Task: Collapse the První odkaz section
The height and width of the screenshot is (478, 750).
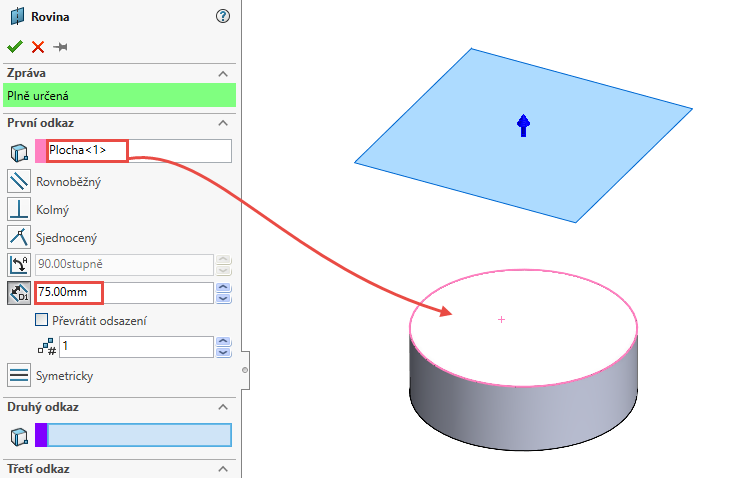Action: point(222,123)
